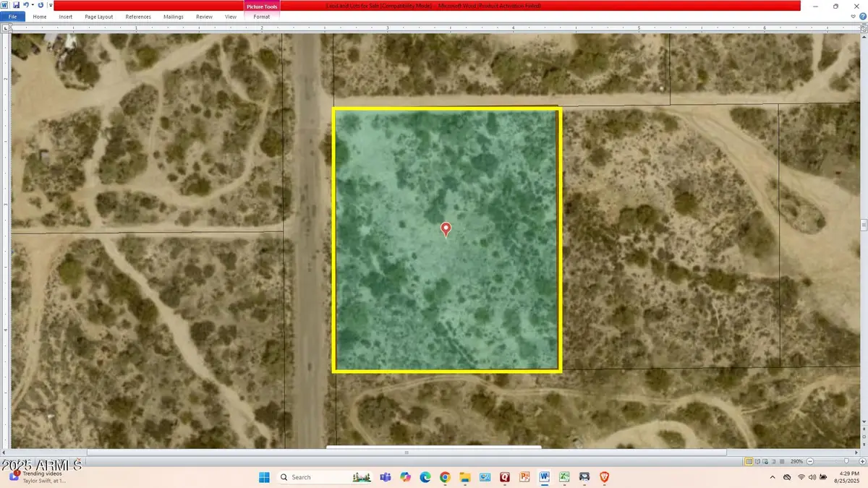Image resolution: width=868 pixels, height=488 pixels.
Task: Switch to Print Layout view icon
Action: pyautogui.click(x=749, y=461)
